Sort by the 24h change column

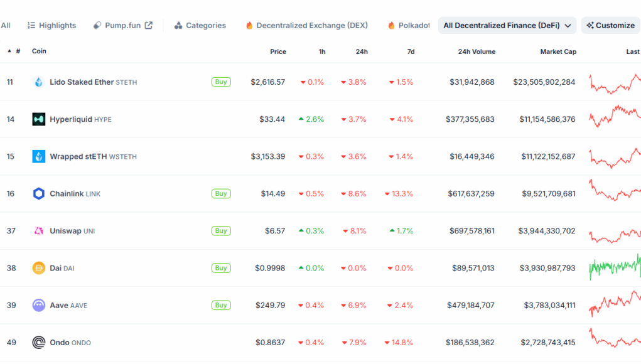(362, 51)
